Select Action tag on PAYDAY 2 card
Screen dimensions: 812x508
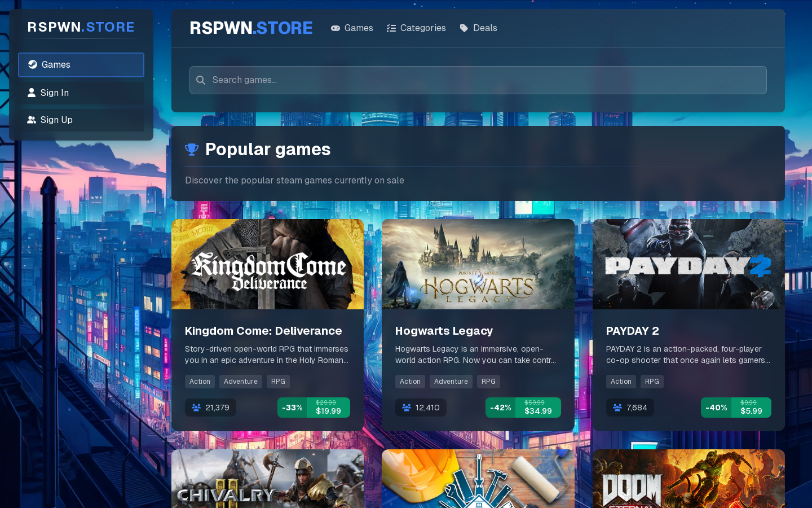point(621,382)
